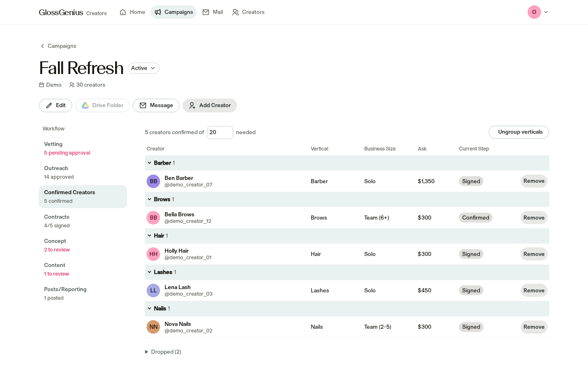
Task: Collapse the Barber vertical group
Action: [x=149, y=163]
